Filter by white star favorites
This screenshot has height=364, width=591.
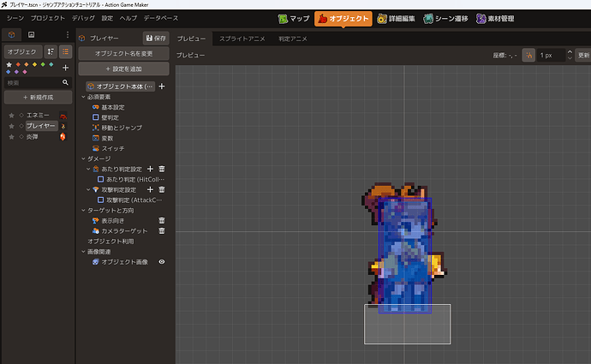pos(9,65)
